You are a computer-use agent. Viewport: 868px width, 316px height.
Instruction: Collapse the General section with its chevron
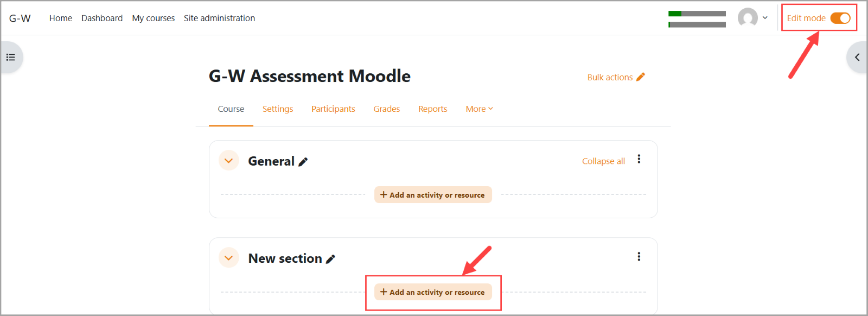[229, 161]
